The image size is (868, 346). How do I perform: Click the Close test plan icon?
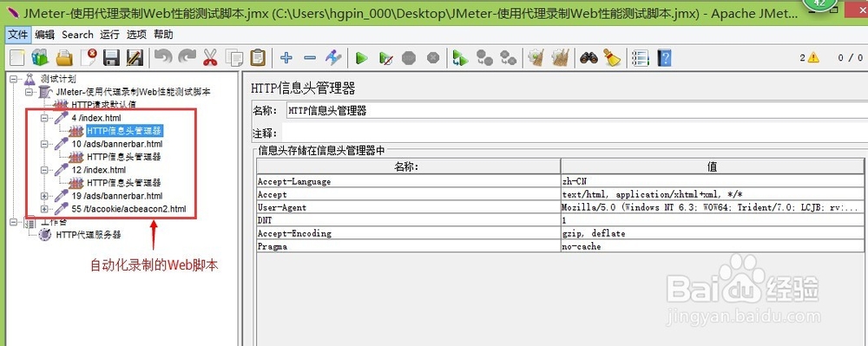coord(89,57)
